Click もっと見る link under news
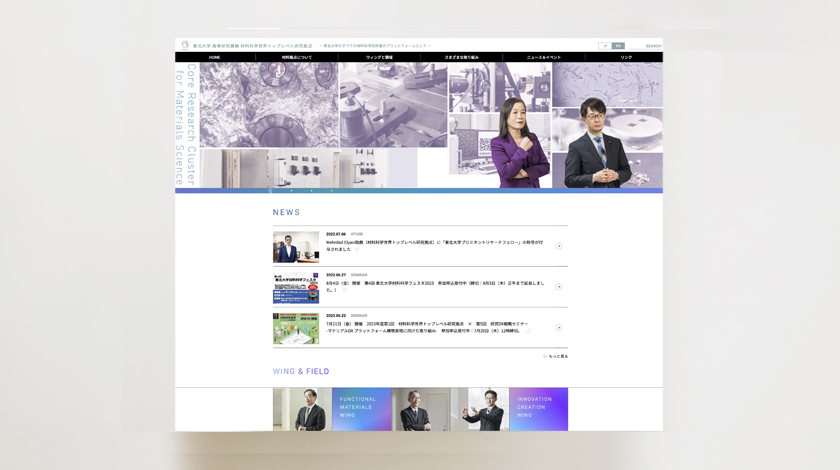The height and width of the screenshot is (470, 840). [556, 356]
